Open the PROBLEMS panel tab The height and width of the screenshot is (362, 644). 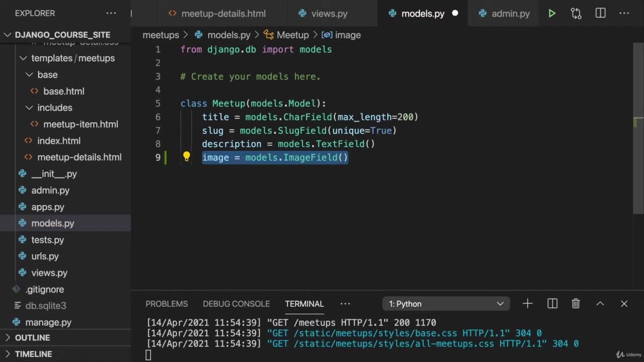167,304
